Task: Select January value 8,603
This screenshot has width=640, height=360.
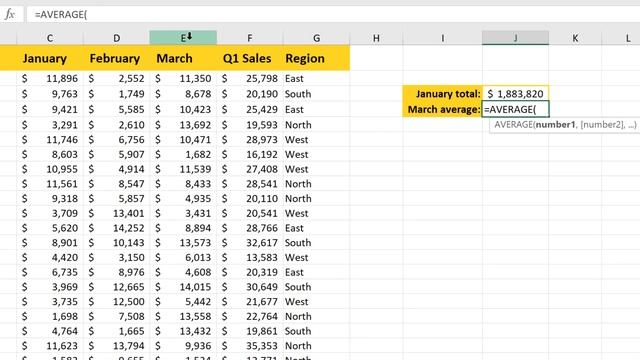Action: coord(50,154)
